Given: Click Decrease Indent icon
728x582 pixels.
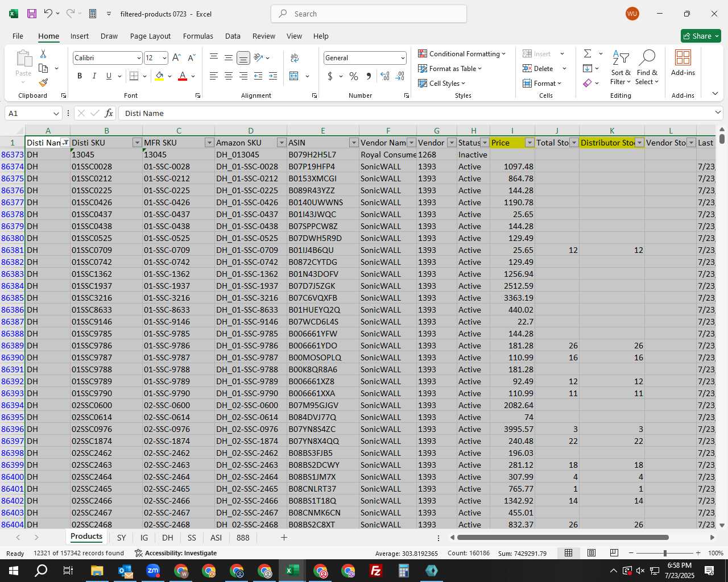Looking at the screenshot, I should 258,76.
